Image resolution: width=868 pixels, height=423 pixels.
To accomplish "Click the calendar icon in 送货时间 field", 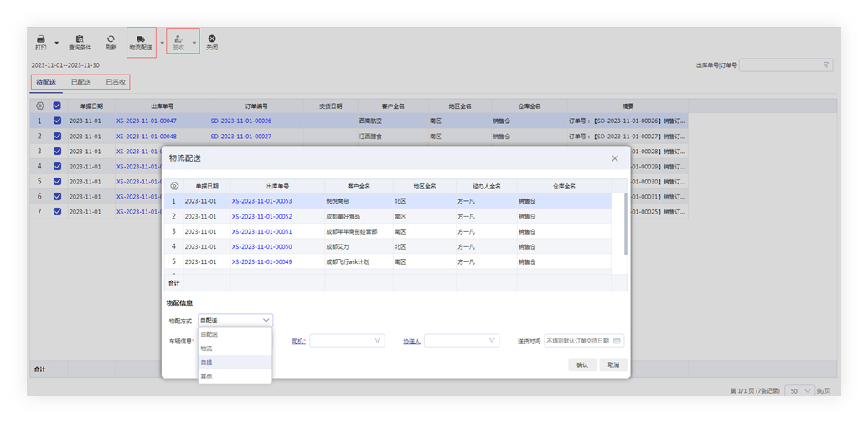I will click(617, 341).
